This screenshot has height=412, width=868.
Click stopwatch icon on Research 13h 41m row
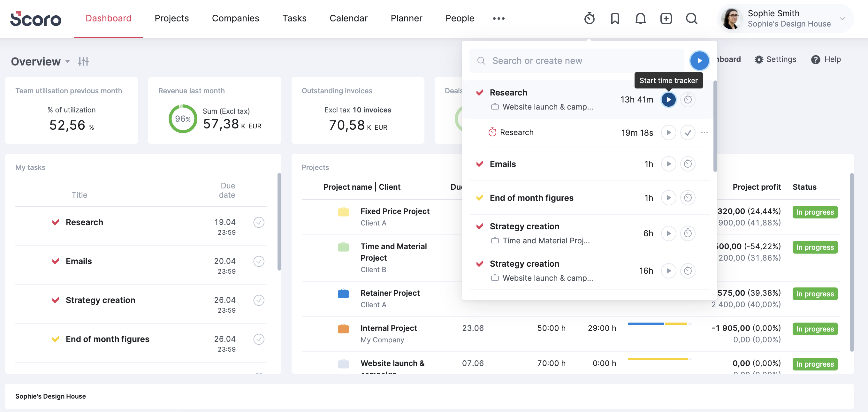[x=688, y=99]
